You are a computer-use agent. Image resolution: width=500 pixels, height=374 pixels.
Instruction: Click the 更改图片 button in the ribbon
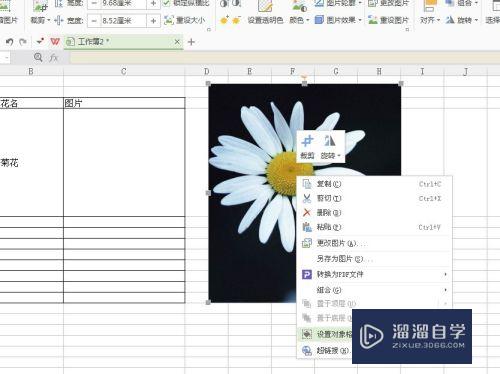[x=389, y=3]
